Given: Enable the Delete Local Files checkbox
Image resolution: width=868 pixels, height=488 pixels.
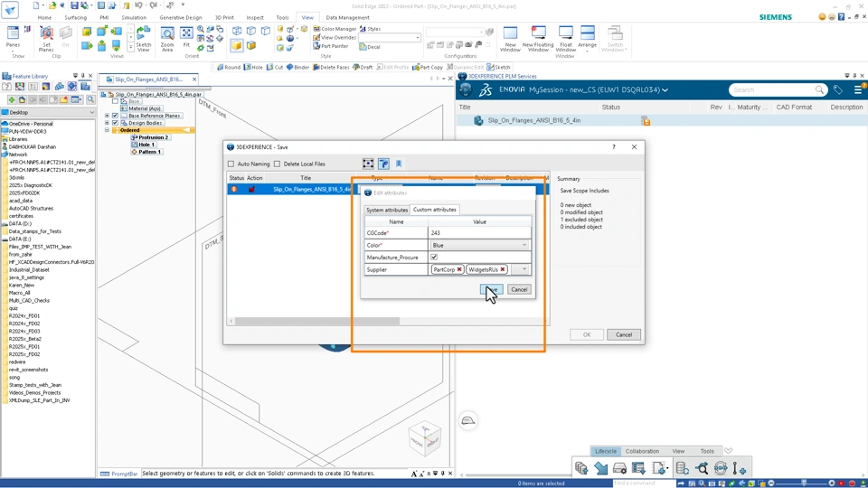Looking at the screenshot, I should coord(278,164).
